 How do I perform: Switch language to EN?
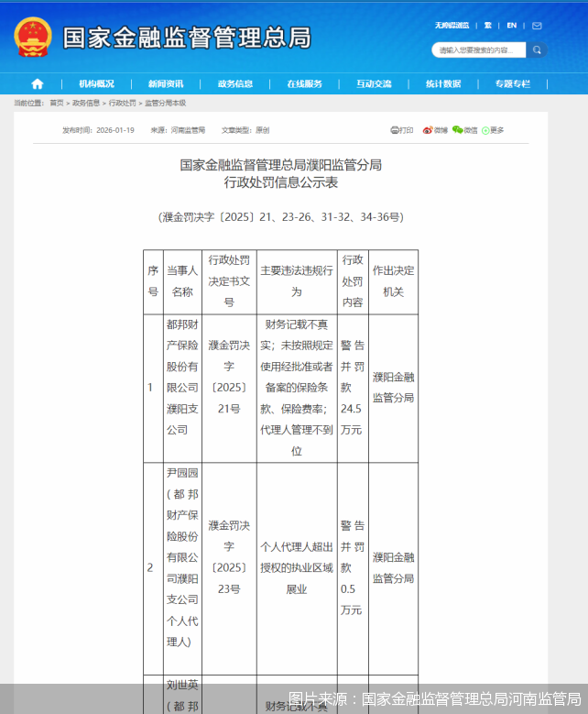point(512,26)
